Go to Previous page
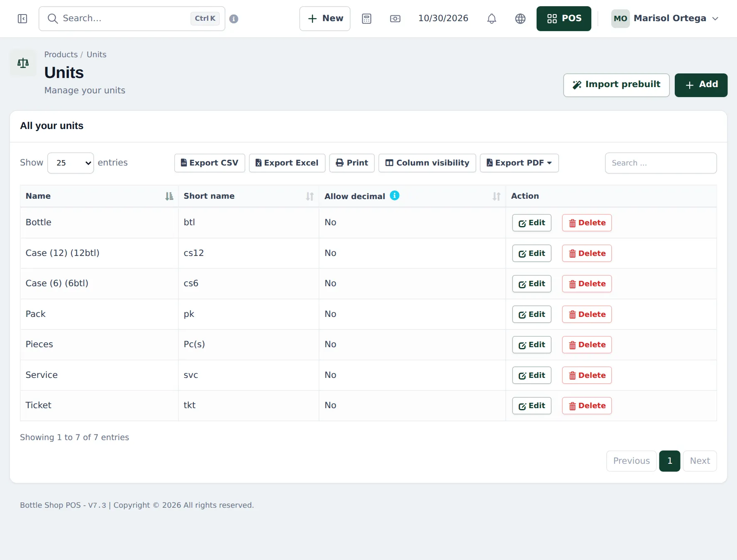Screen dimensions: 737x560 (x=631, y=461)
